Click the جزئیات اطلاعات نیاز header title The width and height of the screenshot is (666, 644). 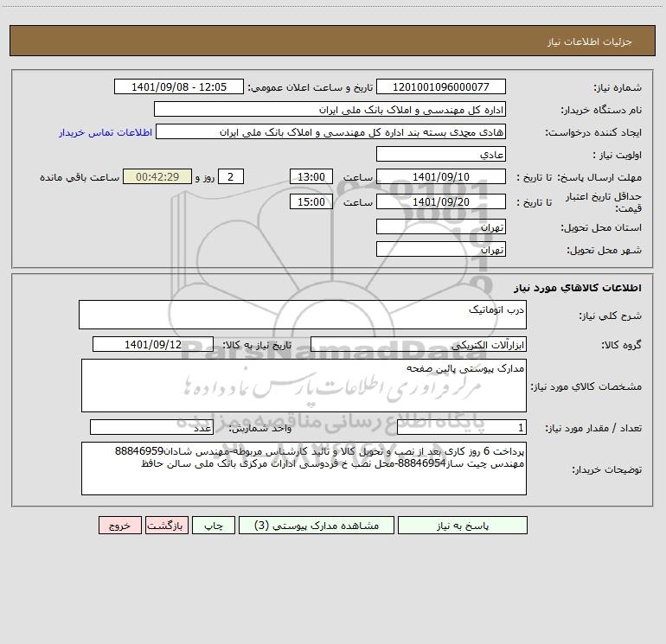pos(590,41)
